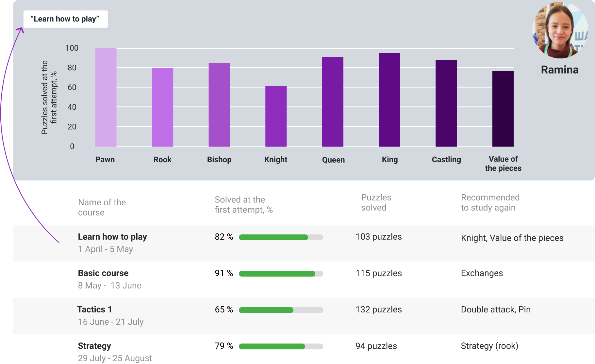
Task: Open the Basic course row
Action: [x=103, y=273]
